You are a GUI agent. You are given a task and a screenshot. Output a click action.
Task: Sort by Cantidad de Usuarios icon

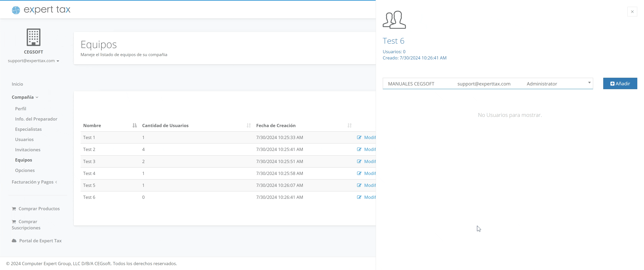tap(249, 125)
